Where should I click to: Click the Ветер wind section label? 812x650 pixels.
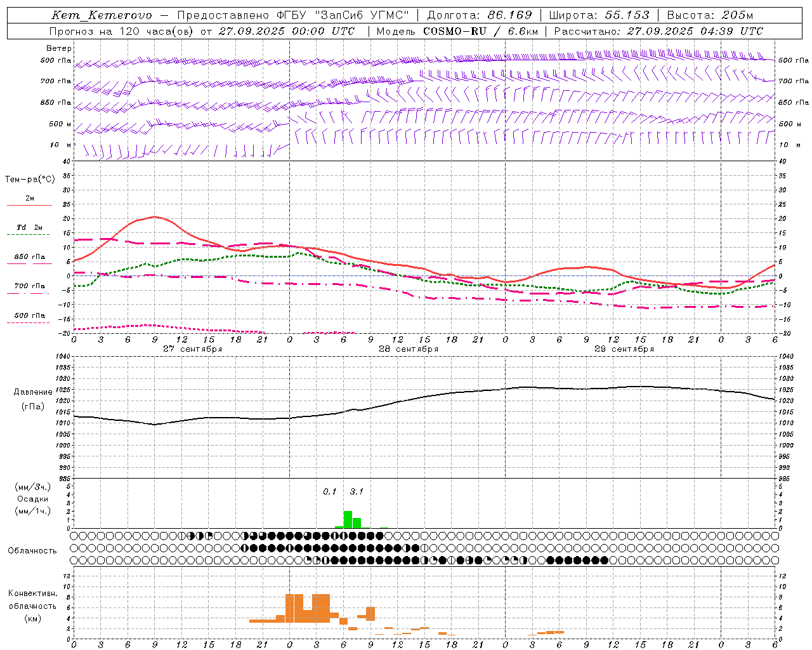59,48
